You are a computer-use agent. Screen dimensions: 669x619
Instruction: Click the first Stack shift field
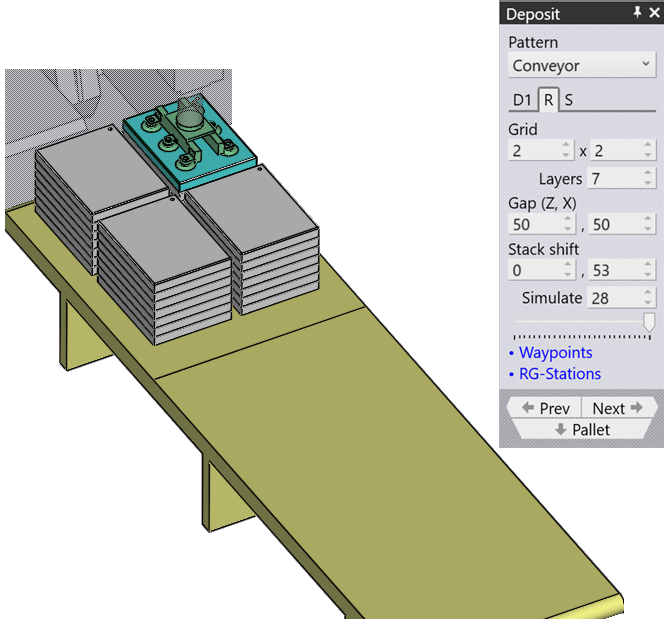(535, 270)
